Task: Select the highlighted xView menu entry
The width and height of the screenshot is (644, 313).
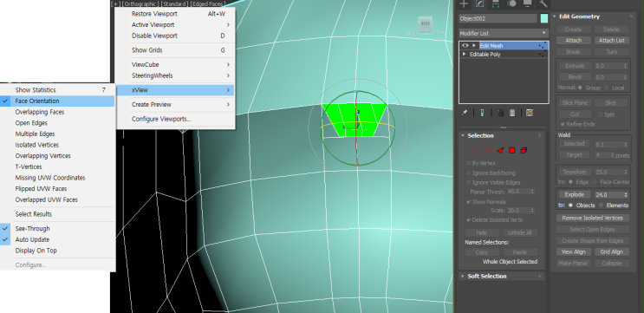Action: pos(175,90)
